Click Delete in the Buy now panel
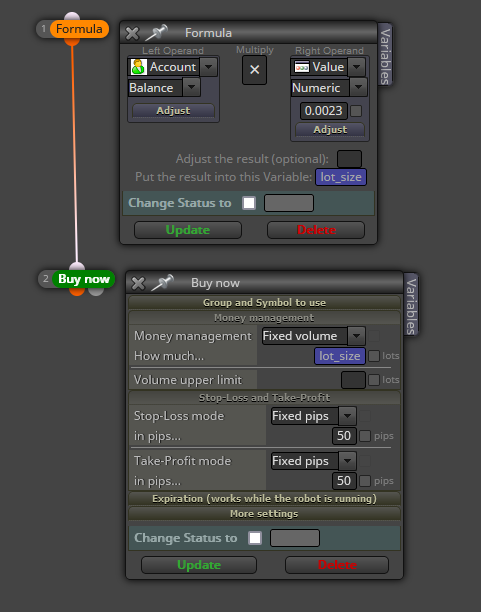The height and width of the screenshot is (612, 481). pos(337,565)
